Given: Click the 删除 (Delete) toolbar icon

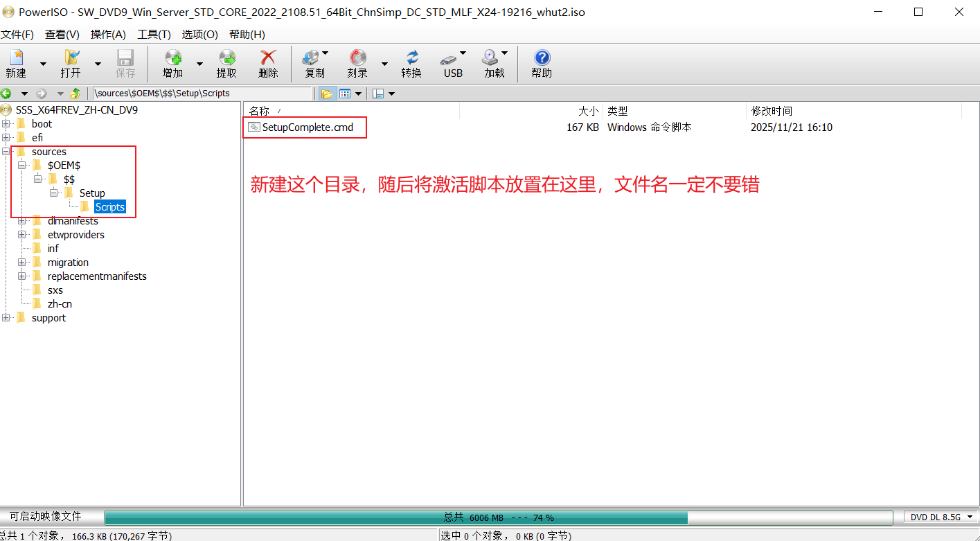Looking at the screenshot, I should coord(268,57).
